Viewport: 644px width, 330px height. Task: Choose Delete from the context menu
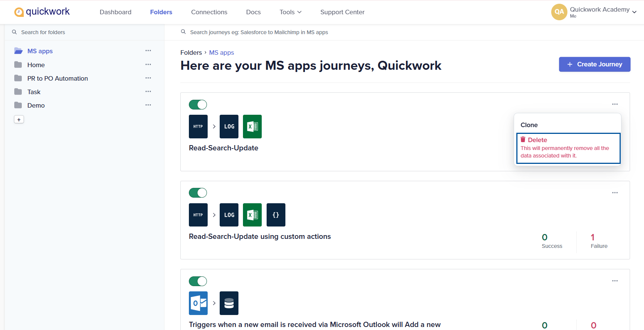point(568,148)
